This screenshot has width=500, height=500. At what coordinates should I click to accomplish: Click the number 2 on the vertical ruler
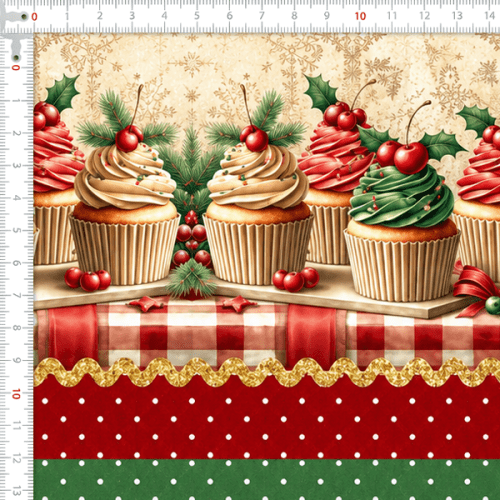click(16, 133)
